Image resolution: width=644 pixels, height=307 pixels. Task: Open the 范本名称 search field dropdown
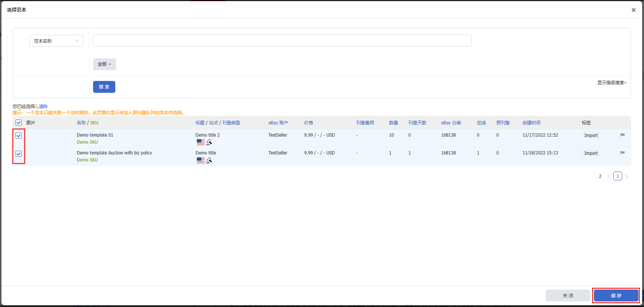tap(56, 41)
